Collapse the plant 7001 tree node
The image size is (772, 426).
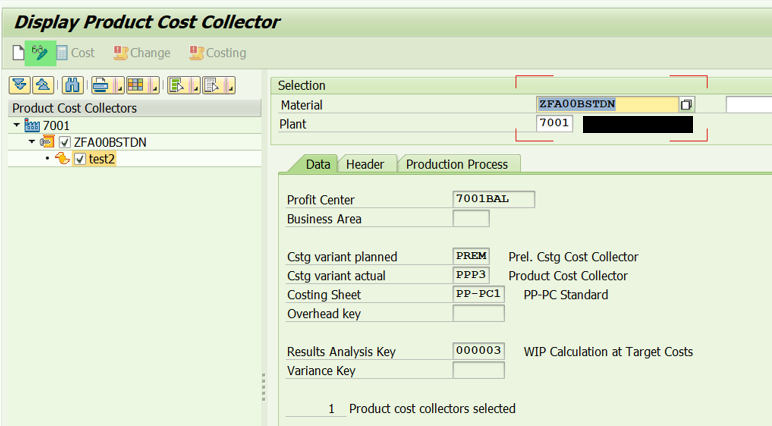[x=17, y=125]
